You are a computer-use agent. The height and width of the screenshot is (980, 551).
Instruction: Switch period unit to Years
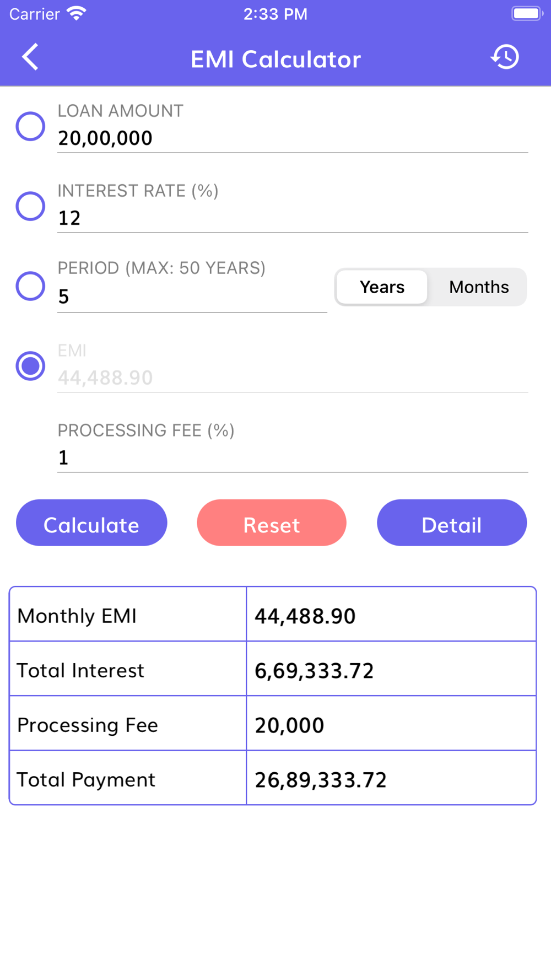(382, 287)
